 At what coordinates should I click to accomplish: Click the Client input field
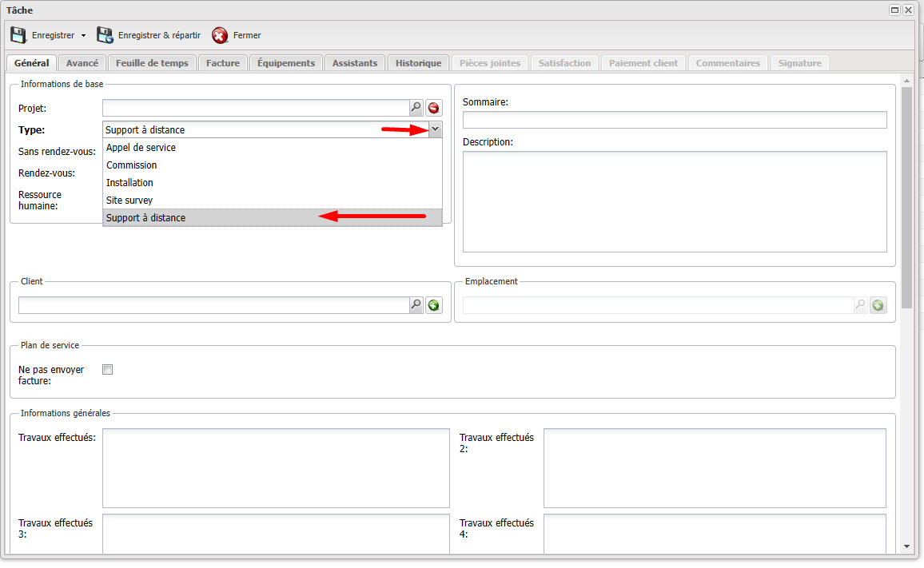(x=214, y=305)
